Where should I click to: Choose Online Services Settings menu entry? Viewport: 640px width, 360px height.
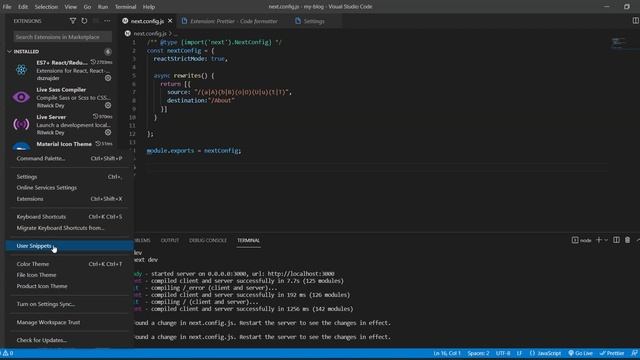[x=69, y=188]
